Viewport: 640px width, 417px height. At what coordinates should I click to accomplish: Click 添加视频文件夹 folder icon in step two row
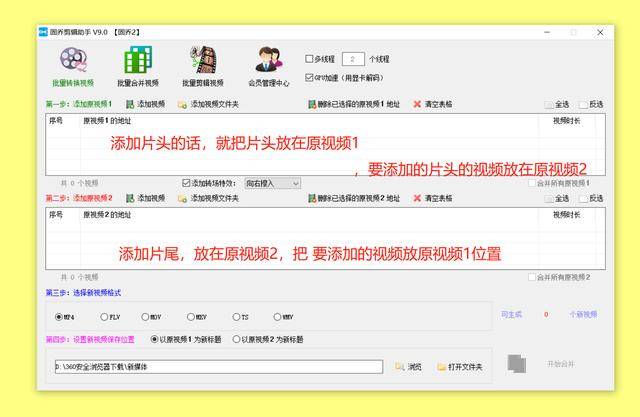tap(182, 199)
